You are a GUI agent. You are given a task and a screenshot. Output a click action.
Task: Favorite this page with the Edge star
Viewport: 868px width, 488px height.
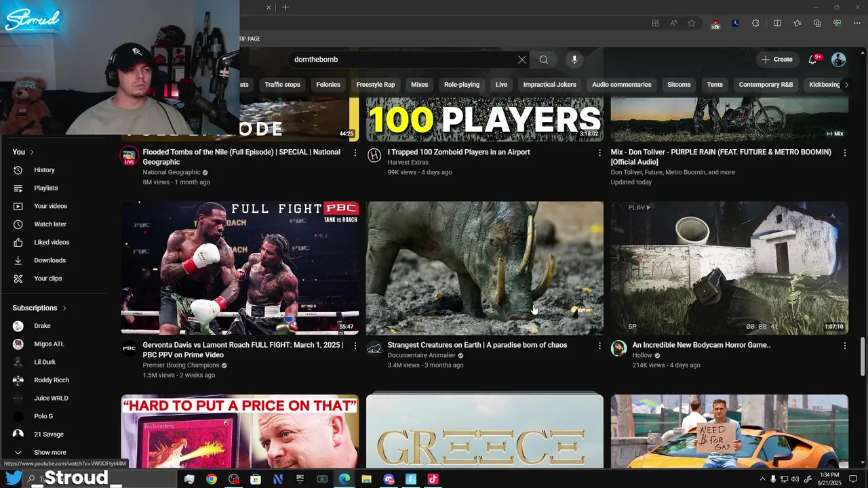click(692, 23)
